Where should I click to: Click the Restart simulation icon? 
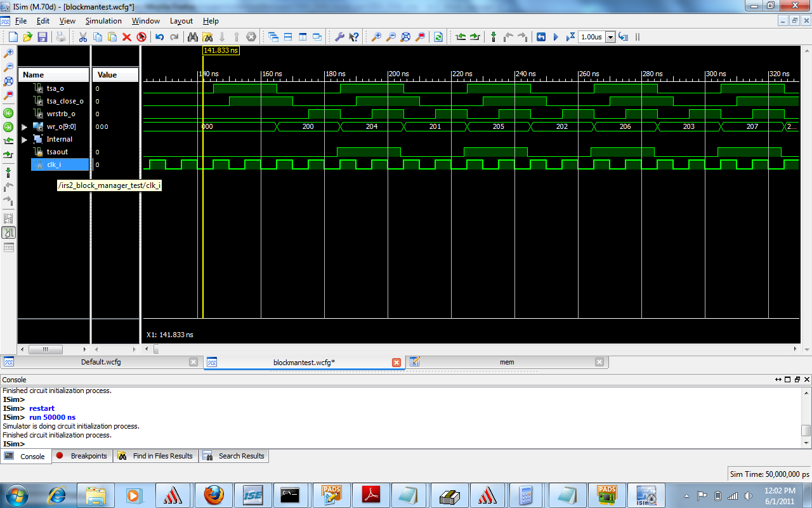(x=541, y=37)
